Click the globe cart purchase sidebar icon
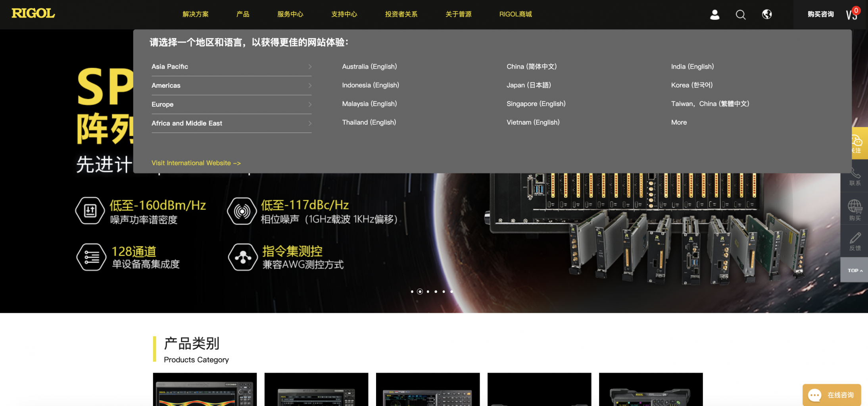This screenshot has height=406, width=868. pyautogui.click(x=855, y=210)
